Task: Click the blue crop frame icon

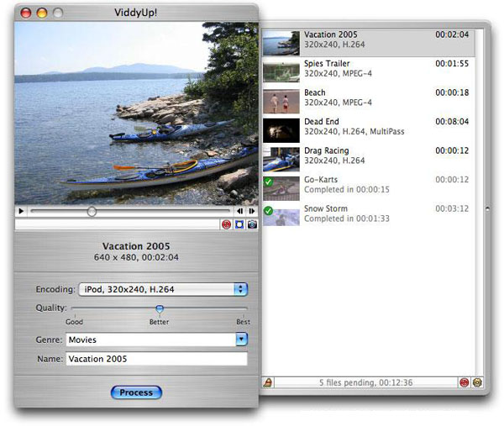Action: coord(239,224)
